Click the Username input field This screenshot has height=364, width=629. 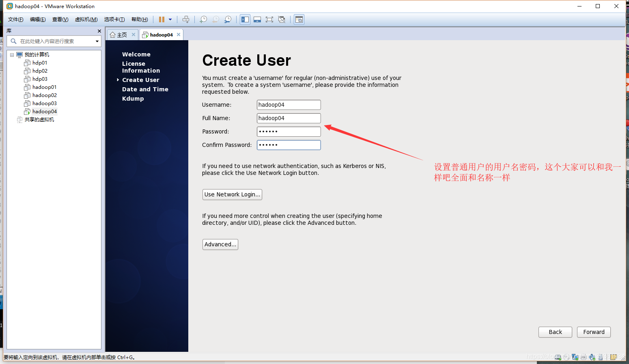[x=289, y=105]
